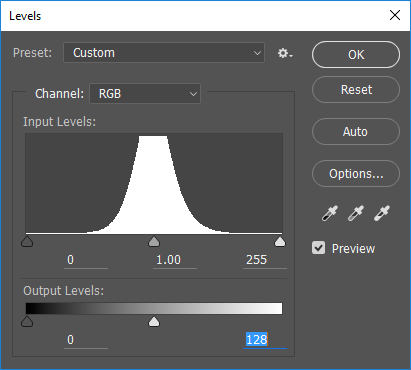Toggle the Preview checkbox

[318, 248]
